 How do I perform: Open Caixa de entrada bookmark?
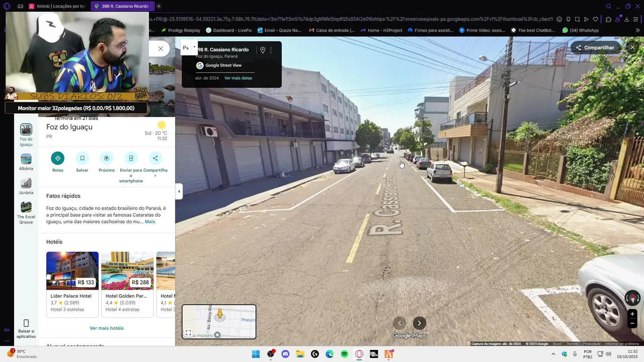pyautogui.click(x=332, y=30)
